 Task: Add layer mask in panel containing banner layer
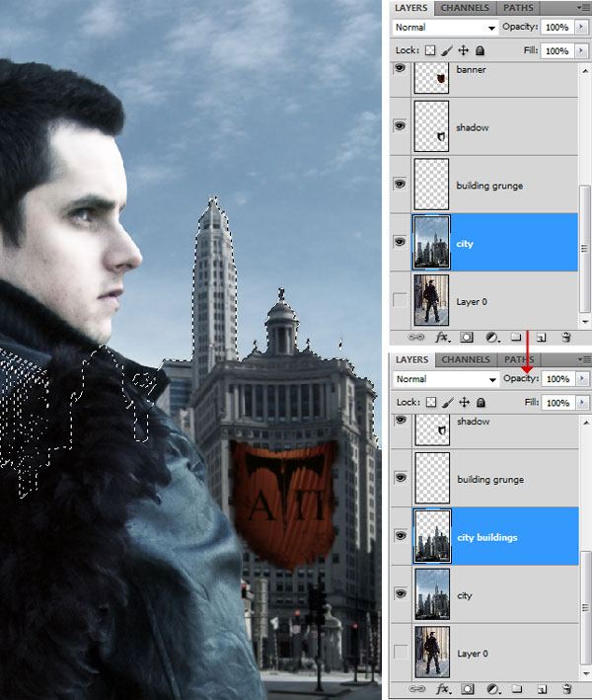467,337
